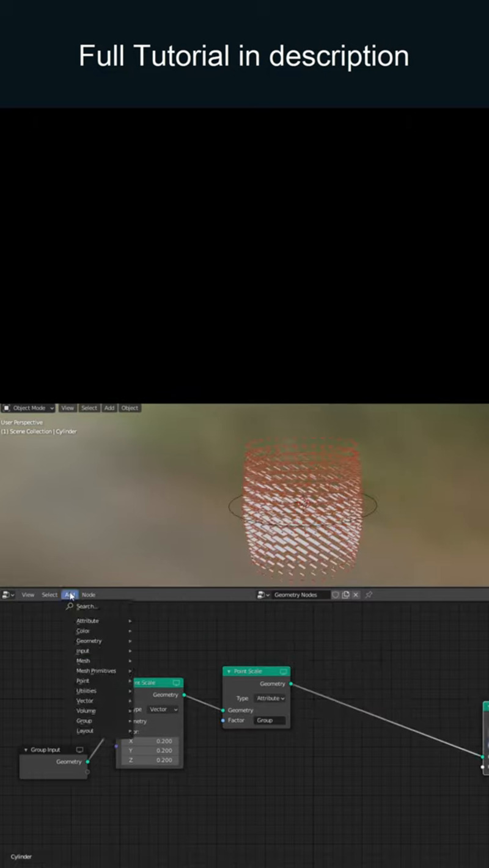Click the viewport Object menu button
Viewport: 489px width, 868px height.
coord(130,408)
